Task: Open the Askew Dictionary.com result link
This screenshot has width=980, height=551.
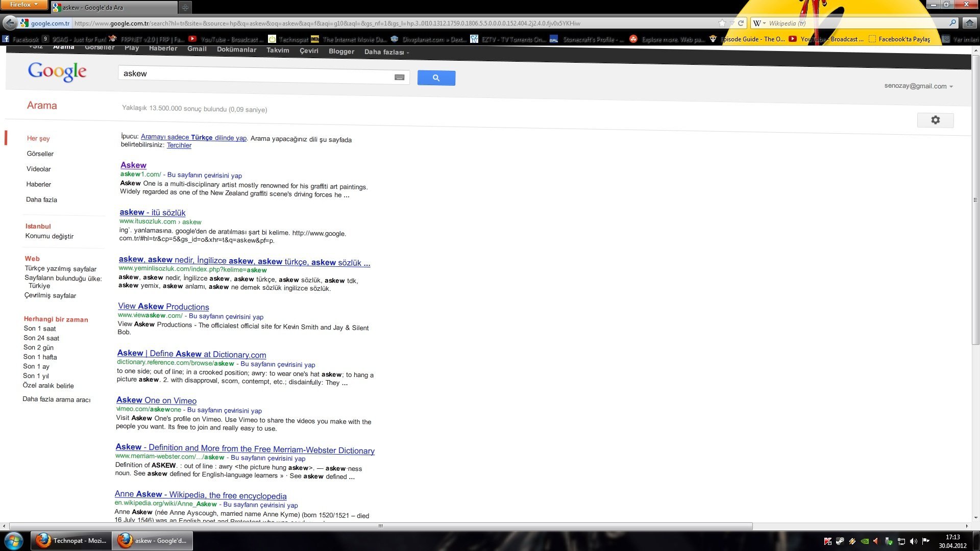Action: 191,354
